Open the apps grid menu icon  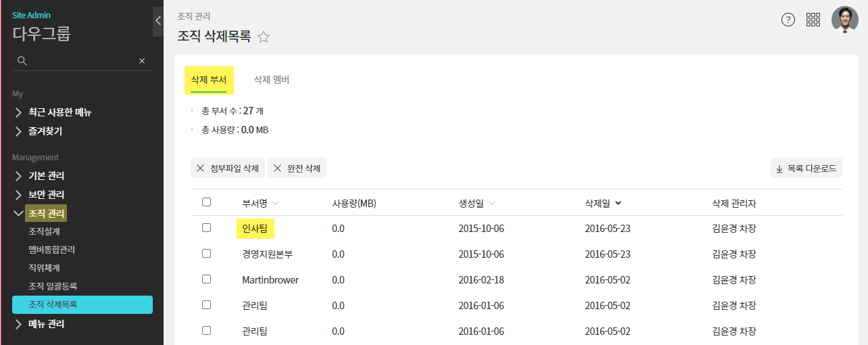tap(813, 20)
